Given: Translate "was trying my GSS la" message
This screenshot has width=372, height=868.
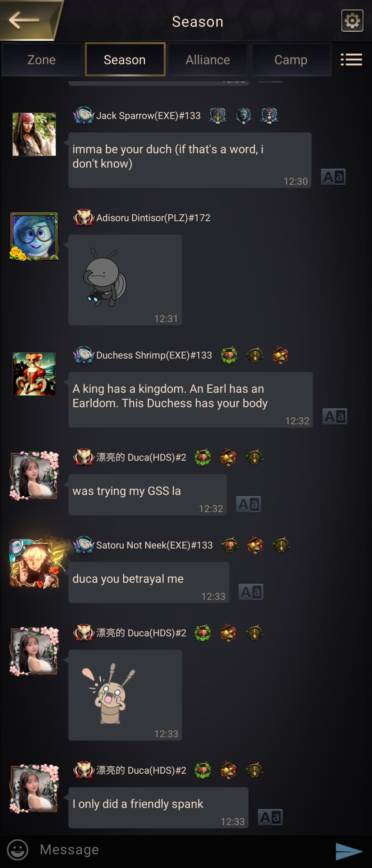Looking at the screenshot, I should (x=248, y=504).
